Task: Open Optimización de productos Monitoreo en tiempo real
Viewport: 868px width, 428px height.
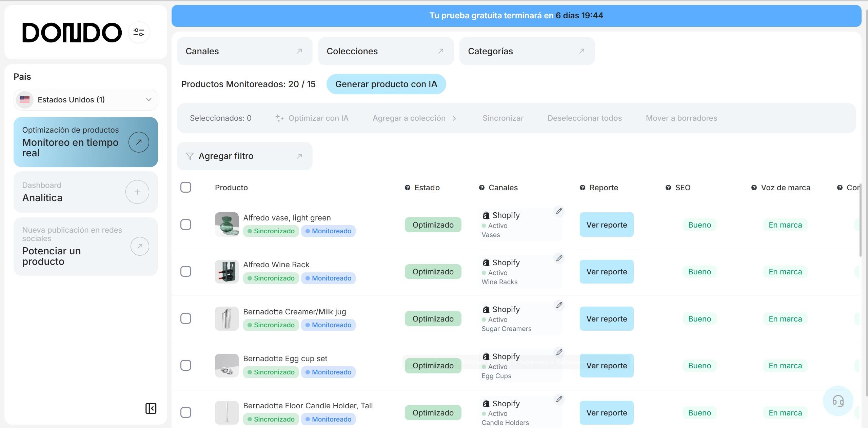Action: click(x=86, y=142)
